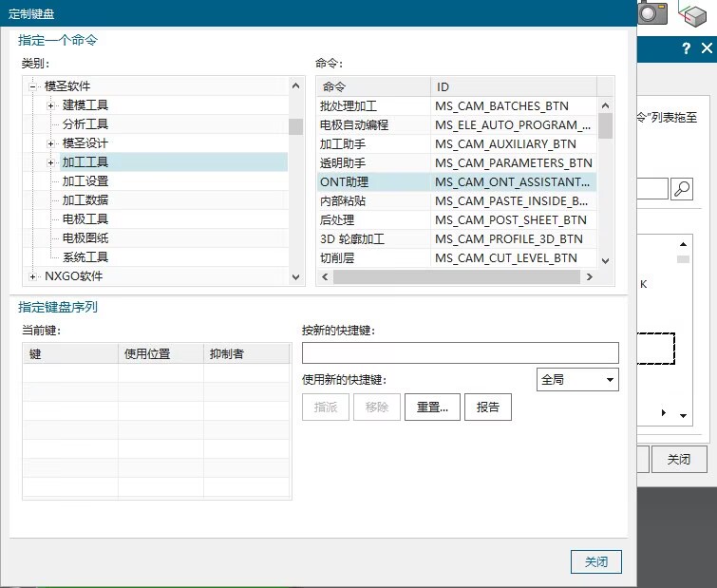Select 批处理加工 command row
This screenshot has height=588, width=717.
[x=457, y=106]
